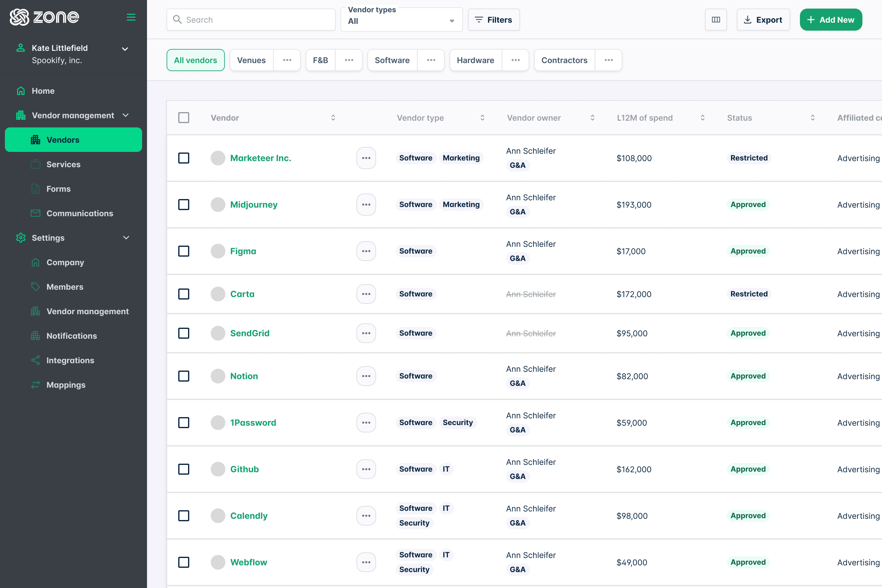This screenshot has height=588, width=882.
Task: Open the Calendly vendor link
Action: click(x=249, y=516)
